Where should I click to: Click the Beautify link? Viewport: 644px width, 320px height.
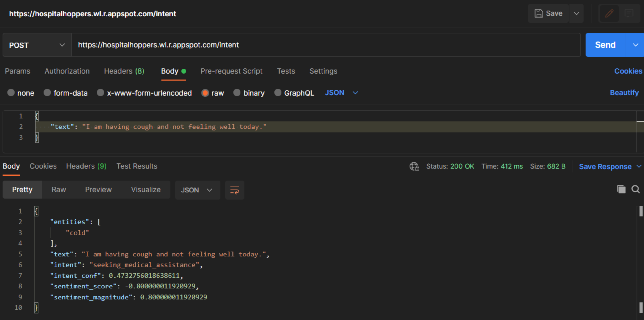[x=624, y=93]
